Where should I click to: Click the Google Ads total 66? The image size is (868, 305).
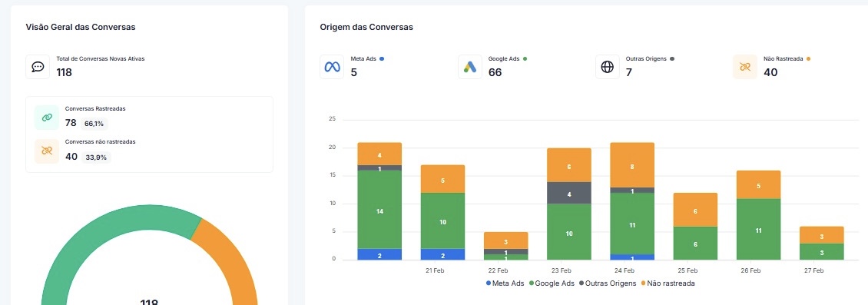point(495,72)
